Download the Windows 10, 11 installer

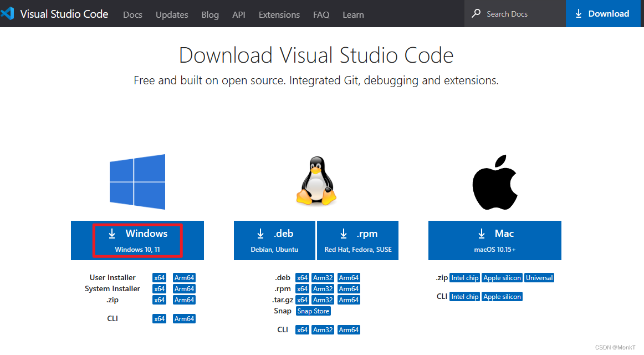pos(137,240)
